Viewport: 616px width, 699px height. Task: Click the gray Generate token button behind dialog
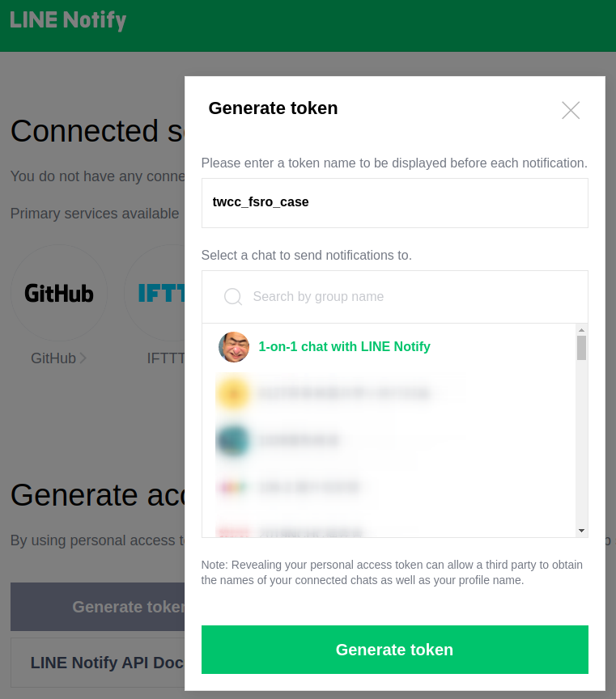pyautogui.click(x=97, y=607)
